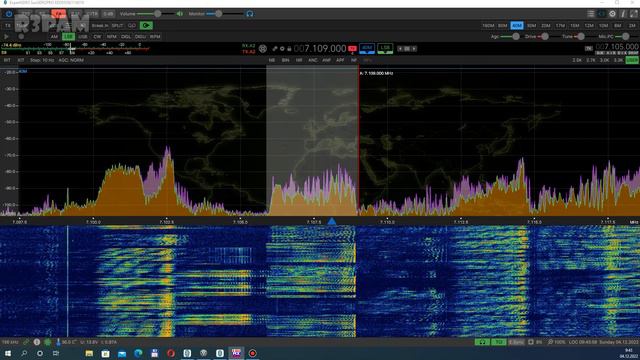Select USB mode
The width and height of the screenshot is (640, 360).
tap(83, 36)
